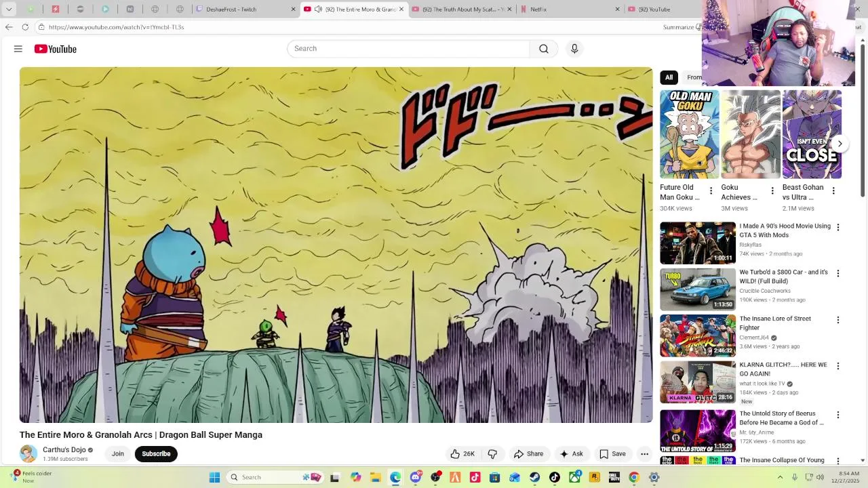The width and height of the screenshot is (868, 488).
Task: Select the All filter chip
Action: (669, 77)
